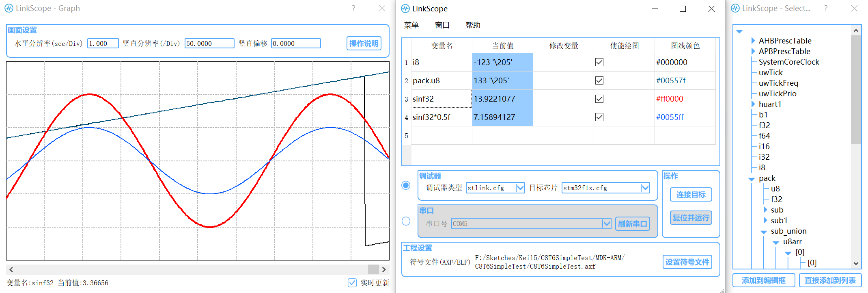Image resolution: width=868 pixels, height=293 pixels.
Task: Select b1 in variable tree
Action: point(763,115)
